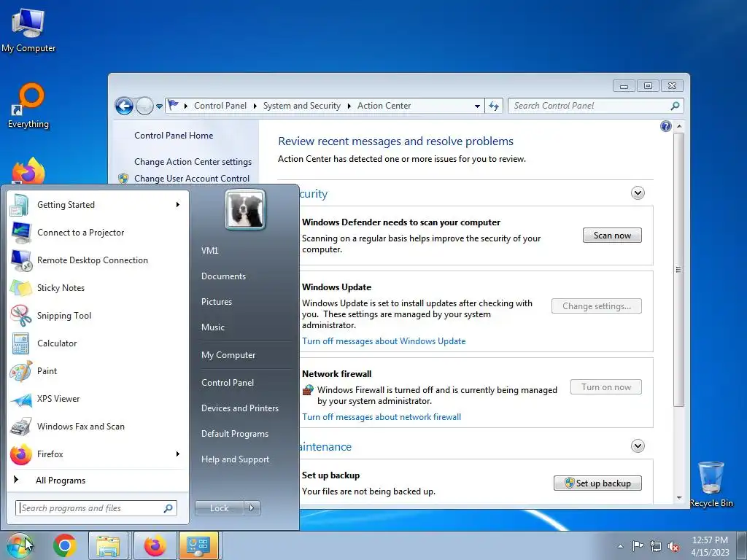Open Firefox from the taskbar
This screenshot has width=747, height=560.
[155, 545]
